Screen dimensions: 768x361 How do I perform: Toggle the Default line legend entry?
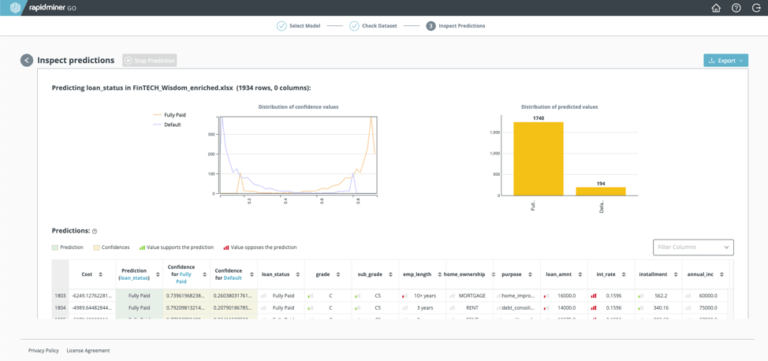[167, 124]
